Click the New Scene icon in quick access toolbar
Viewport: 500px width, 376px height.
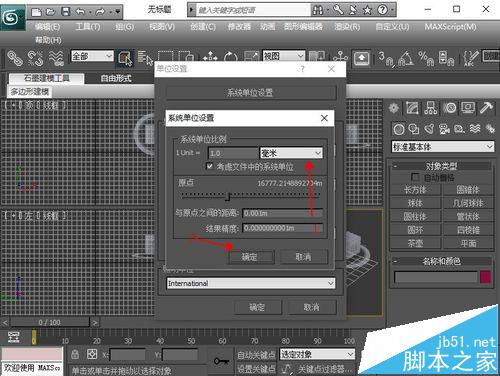pyautogui.click(x=36, y=12)
